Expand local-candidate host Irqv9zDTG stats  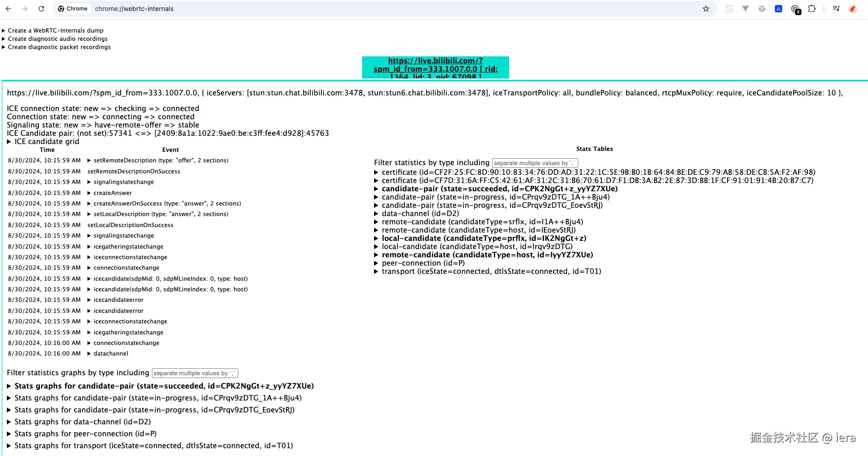click(473, 247)
